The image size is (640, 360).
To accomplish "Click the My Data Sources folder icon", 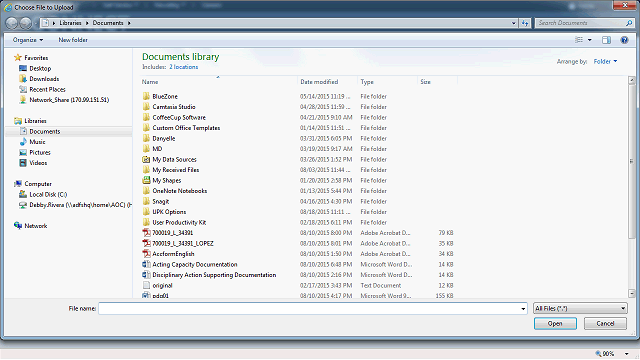I will tap(146, 159).
